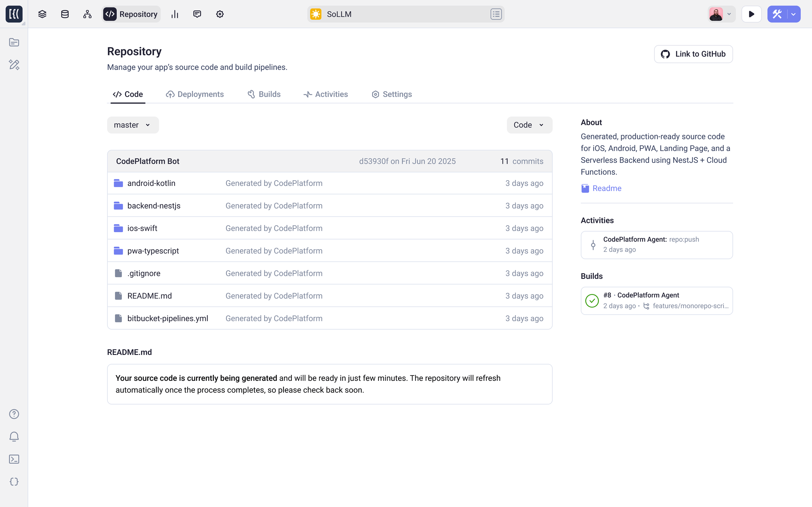Switch to the Deployments tab
The image size is (812, 507).
pos(195,94)
